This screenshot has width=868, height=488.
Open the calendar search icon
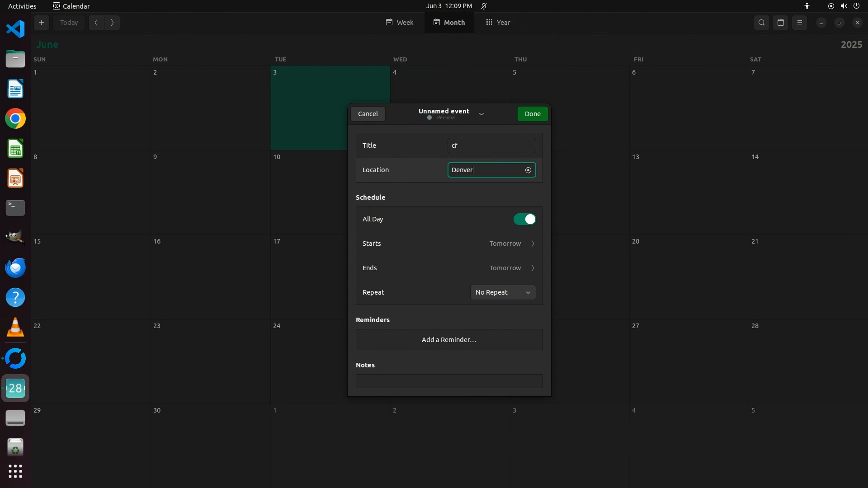(x=762, y=23)
